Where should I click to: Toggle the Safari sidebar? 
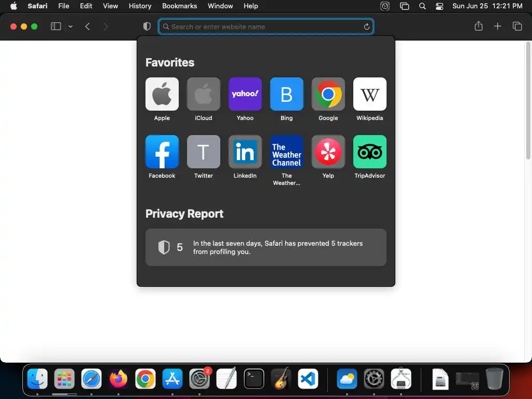coord(56,26)
